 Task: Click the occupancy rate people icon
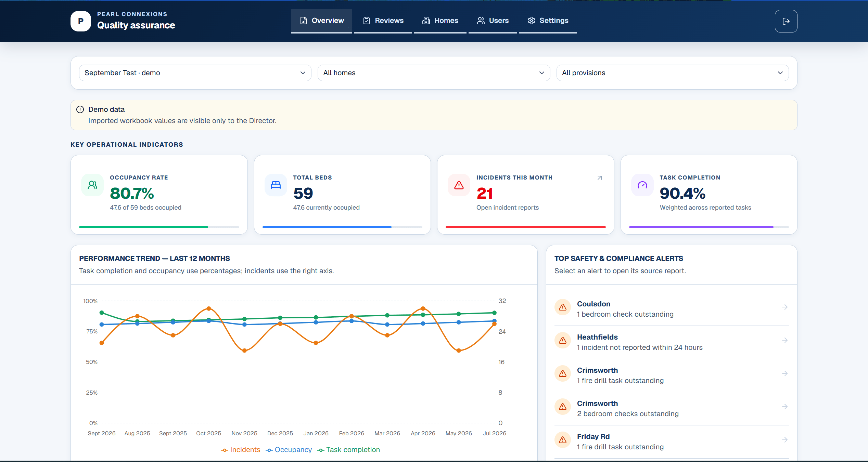(x=92, y=185)
